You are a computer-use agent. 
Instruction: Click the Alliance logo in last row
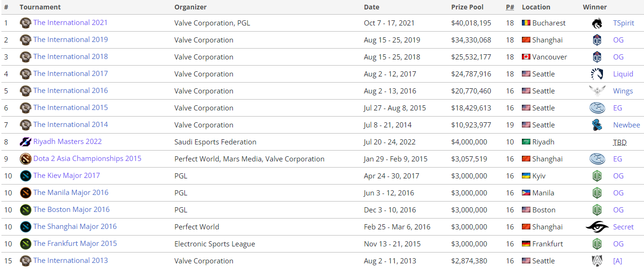[597, 261]
